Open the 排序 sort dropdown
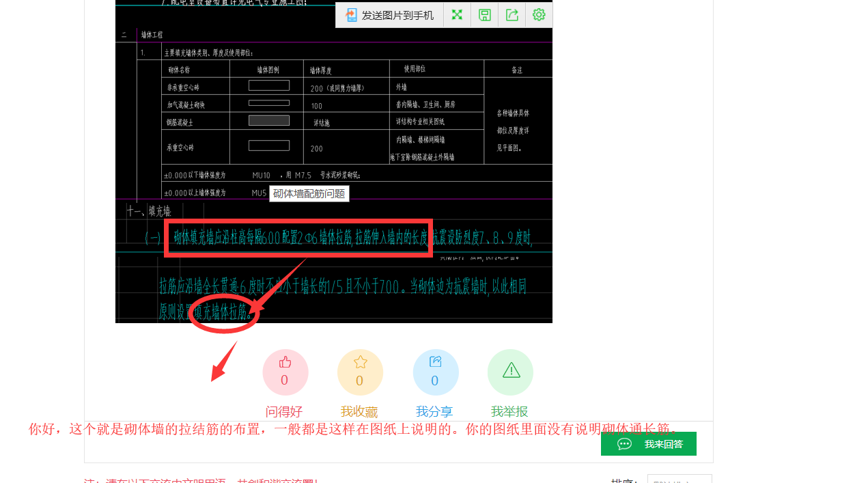 tap(680, 479)
